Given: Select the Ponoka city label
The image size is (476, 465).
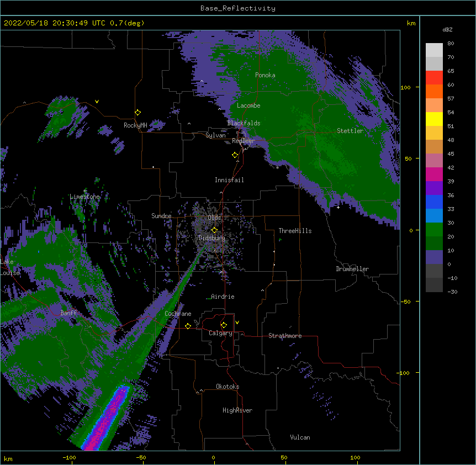Looking at the screenshot, I should coord(265,75).
